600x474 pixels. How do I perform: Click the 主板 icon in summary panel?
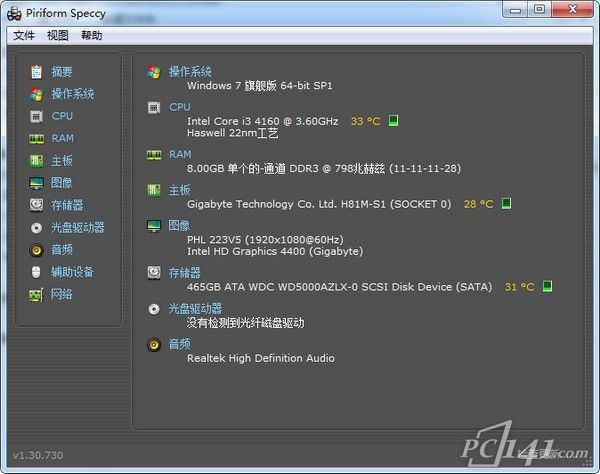[154, 190]
